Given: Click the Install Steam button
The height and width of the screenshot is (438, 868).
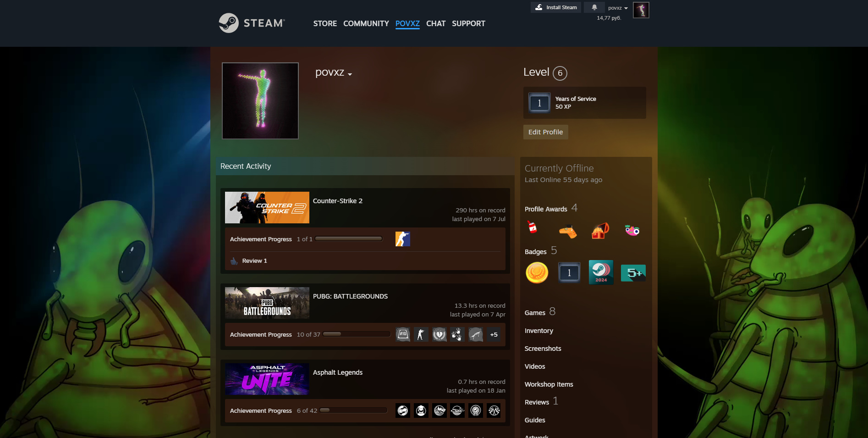Looking at the screenshot, I should pos(556,7).
